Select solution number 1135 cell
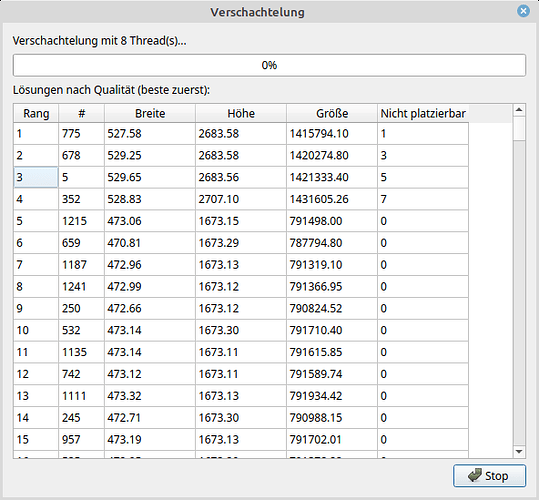The width and height of the screenshot is (539, 500). [x=81, y=352]
